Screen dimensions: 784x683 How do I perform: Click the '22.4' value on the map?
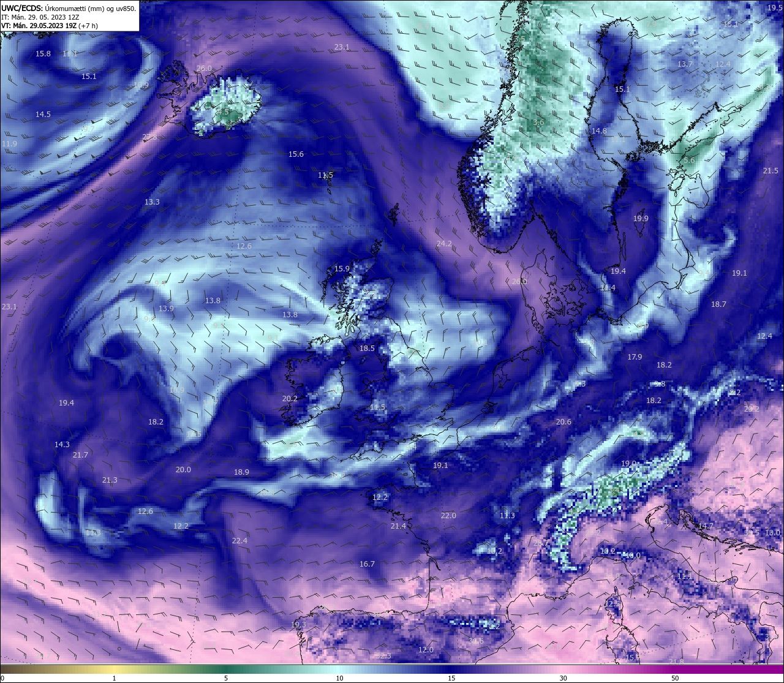pos(239,541)
